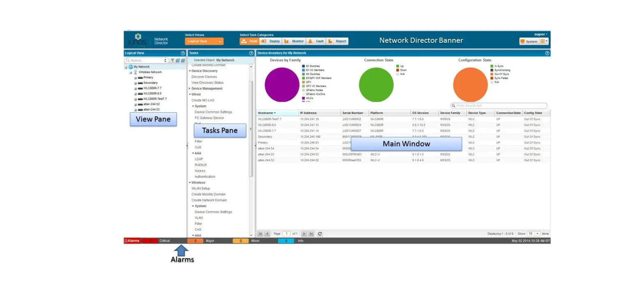Click the device icon next to altair-244.52

click(x=140, y=104)
